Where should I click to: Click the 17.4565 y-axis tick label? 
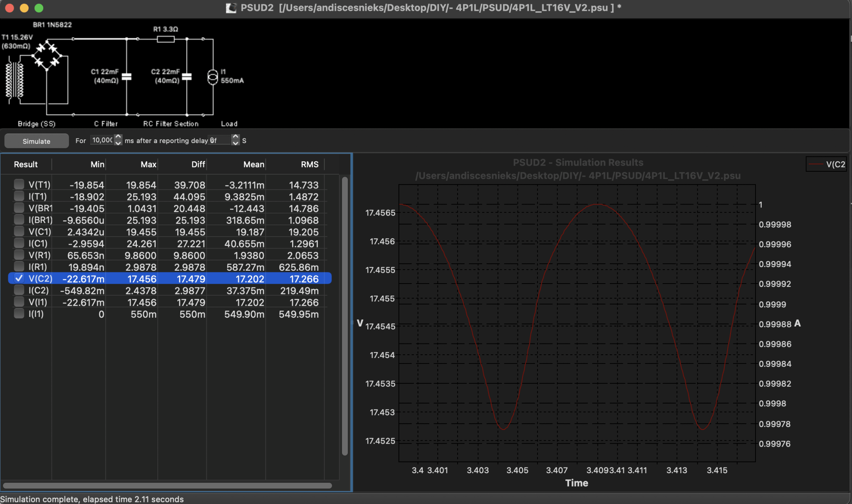point(380,212)
